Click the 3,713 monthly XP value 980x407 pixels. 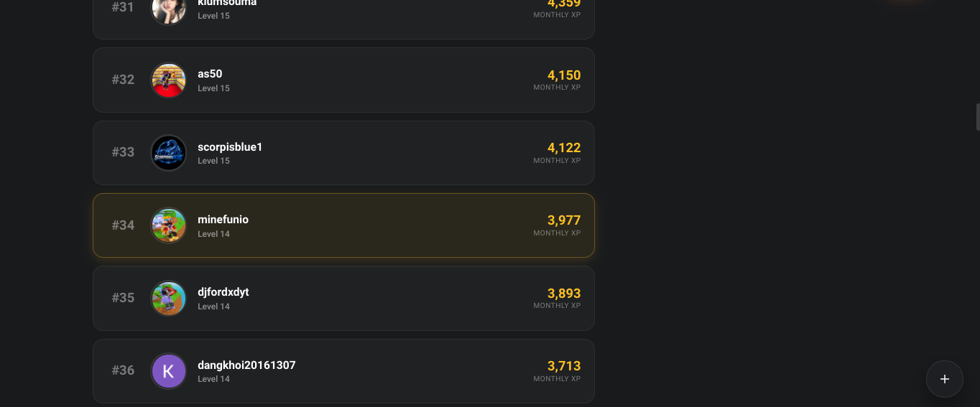(563, 366)
